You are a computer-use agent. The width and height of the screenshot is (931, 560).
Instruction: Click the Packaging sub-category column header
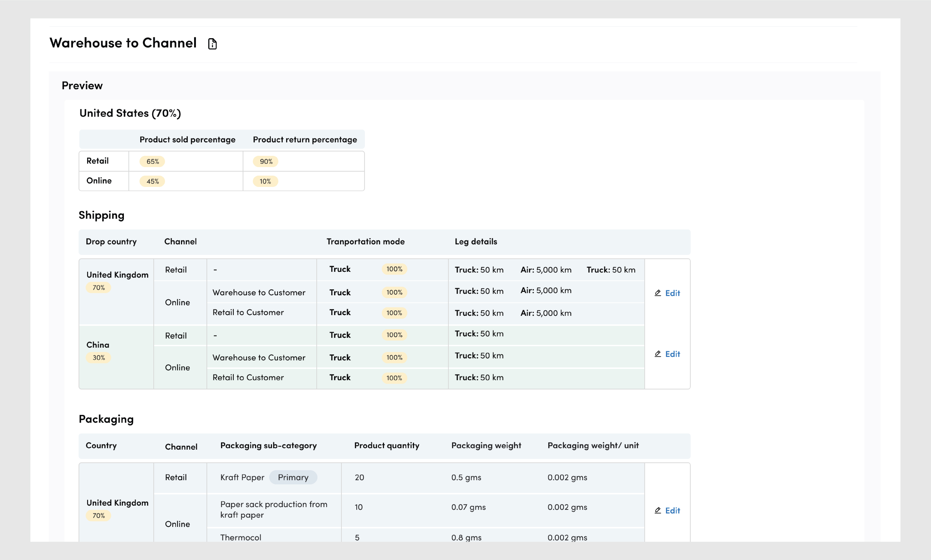pyautogui.click(x=268, y=445)
